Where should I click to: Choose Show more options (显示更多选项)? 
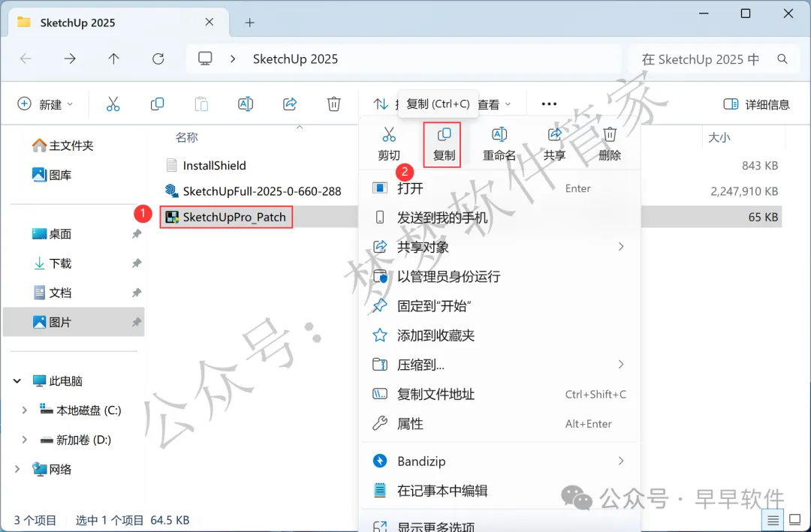[x=499, y=524]
